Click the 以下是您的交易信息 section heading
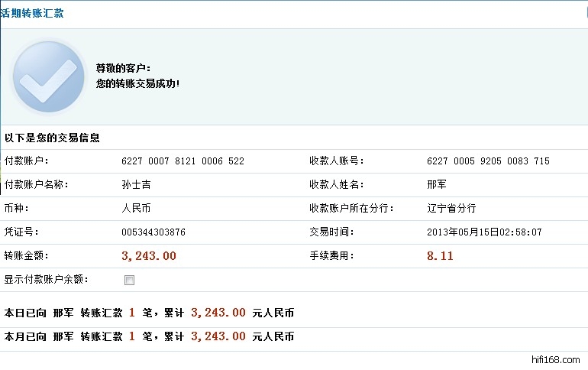This screenshot has height=370, width=588. click(x=52, y=138)
